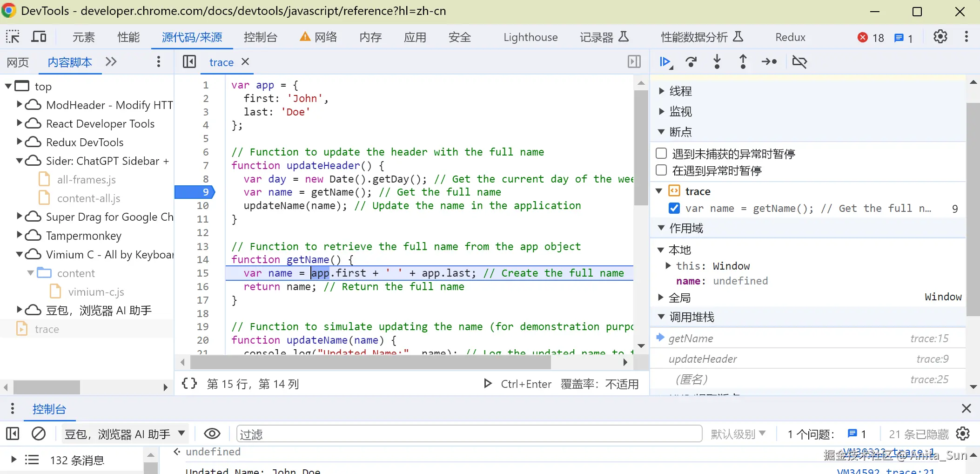Image resolution: width=980 pixels, height=474 pixels.
Task: Enable pause on uncaught exceptions
Action: (x=661, y=154)
